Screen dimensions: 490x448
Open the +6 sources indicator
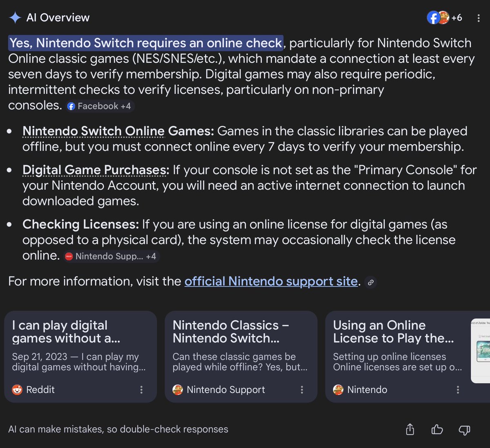click(x=457, y=18)
